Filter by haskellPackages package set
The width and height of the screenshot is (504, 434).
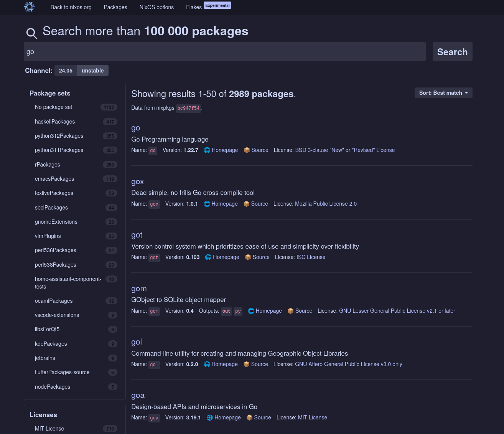tap(55, 122)
